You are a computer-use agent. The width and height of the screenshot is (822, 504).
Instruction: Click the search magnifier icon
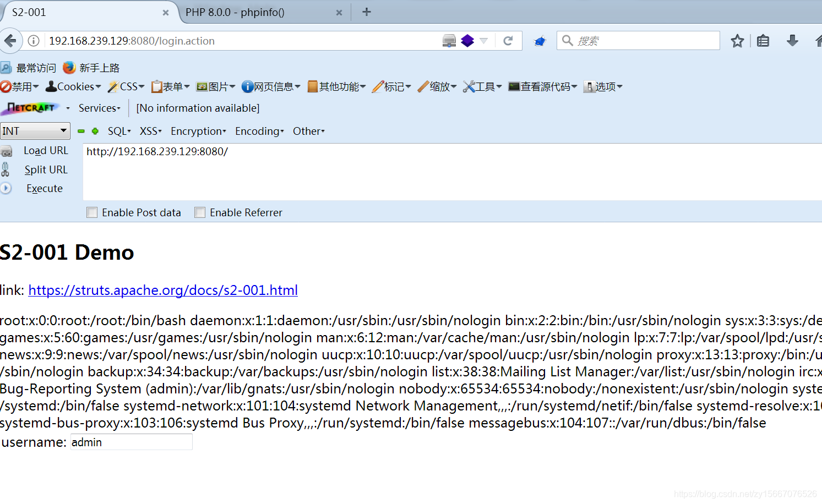(x=568, y=40)
